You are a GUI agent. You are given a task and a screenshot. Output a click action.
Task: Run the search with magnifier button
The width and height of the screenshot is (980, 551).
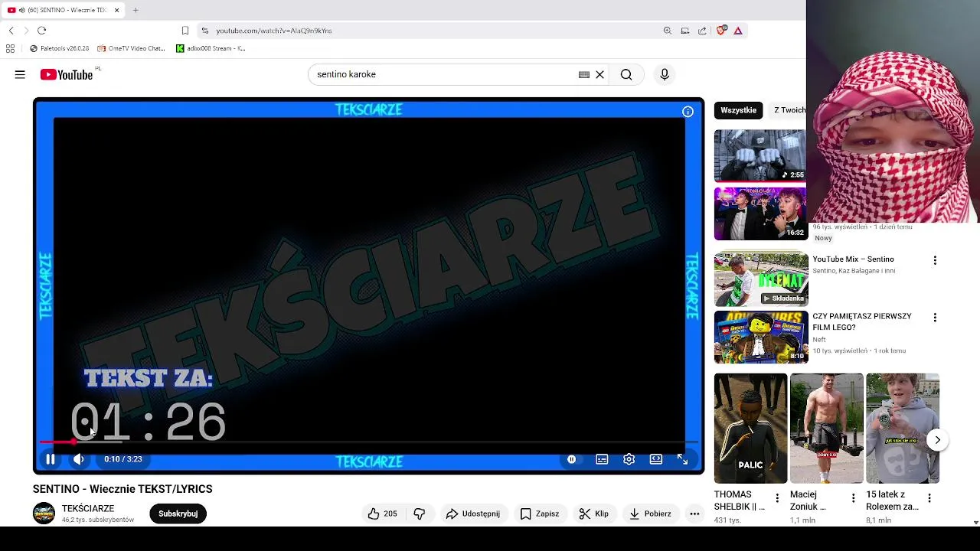626,74
